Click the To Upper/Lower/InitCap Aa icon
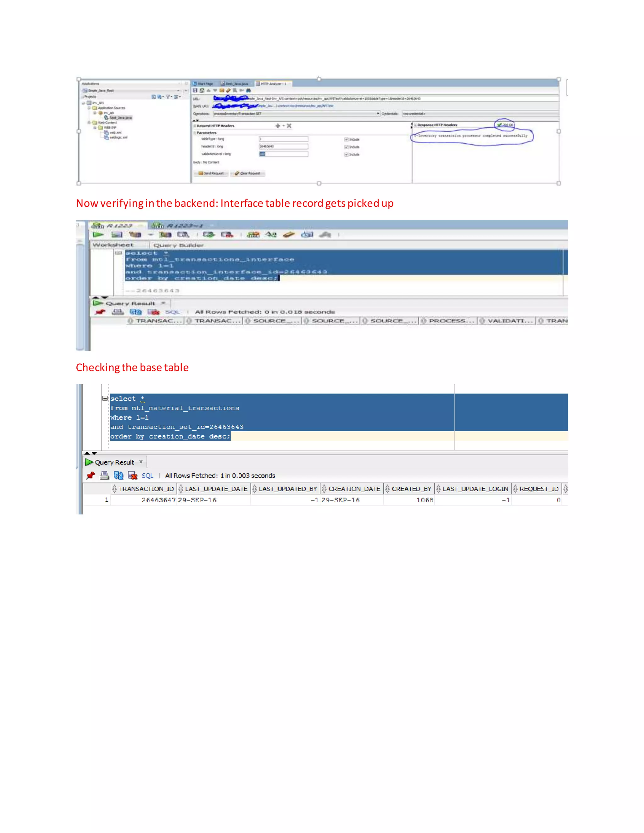Screen dimensions: 644x833 (x=271, y=234)
